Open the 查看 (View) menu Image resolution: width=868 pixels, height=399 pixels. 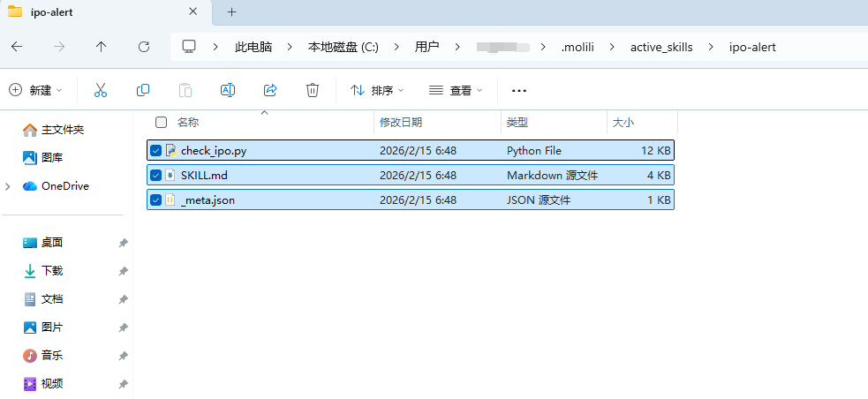coord(456,90)
